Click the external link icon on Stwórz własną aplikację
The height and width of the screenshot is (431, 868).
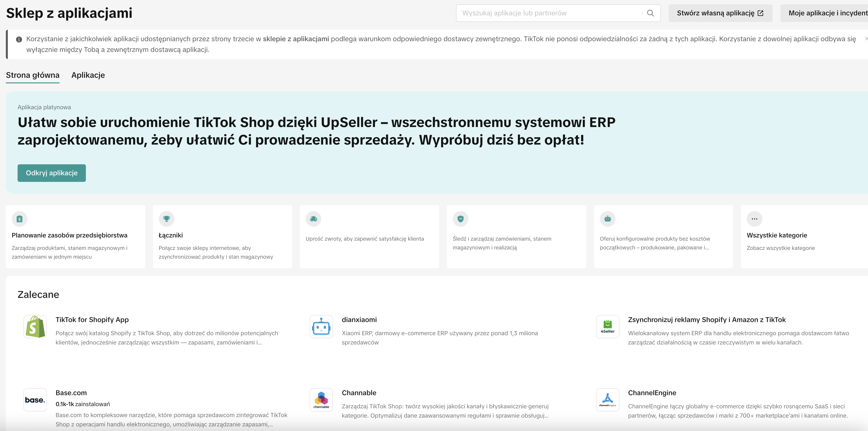(760, 13)
